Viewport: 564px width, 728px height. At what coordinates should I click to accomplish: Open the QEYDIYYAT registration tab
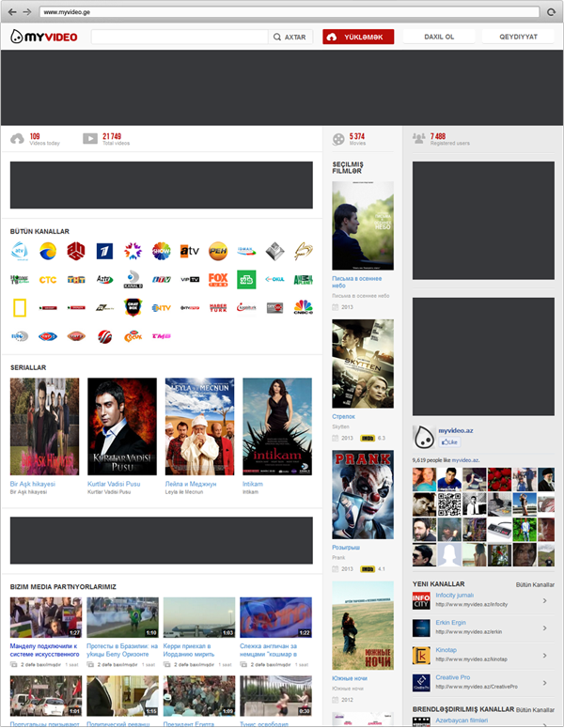point(518,37)
